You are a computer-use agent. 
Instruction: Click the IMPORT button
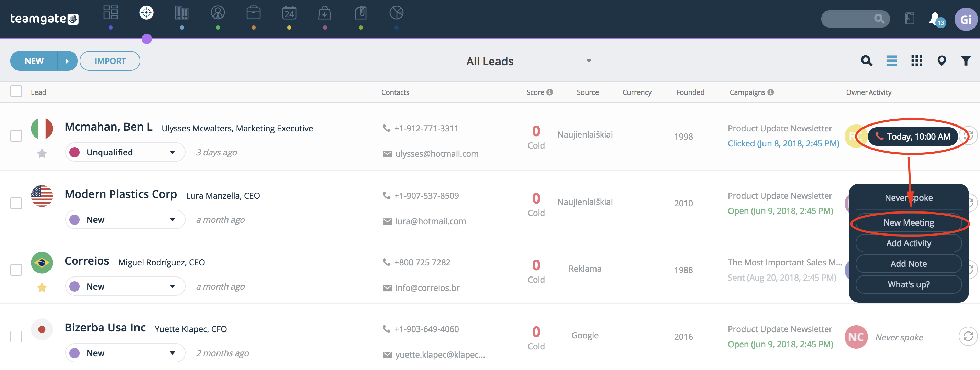coord(110,61)
